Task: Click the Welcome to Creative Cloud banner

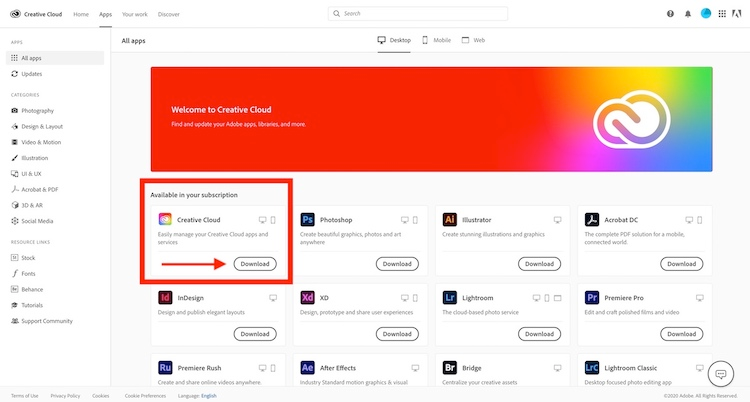Action: 431,119
